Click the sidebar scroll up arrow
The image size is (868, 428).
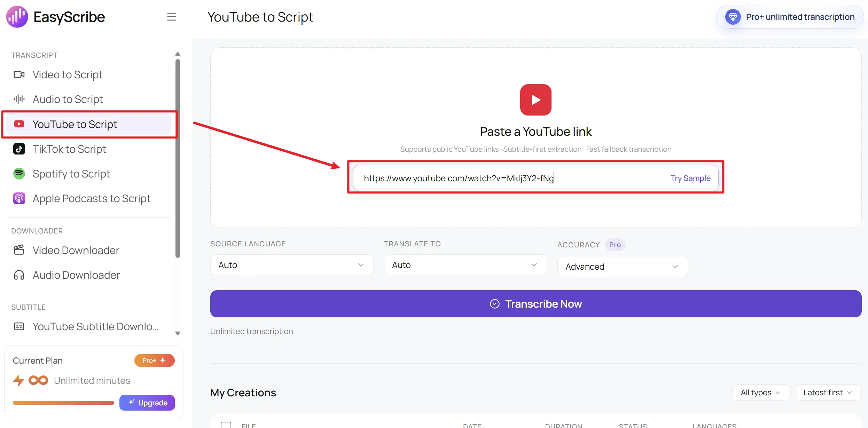pyautogui.click(x=178, y=54)
